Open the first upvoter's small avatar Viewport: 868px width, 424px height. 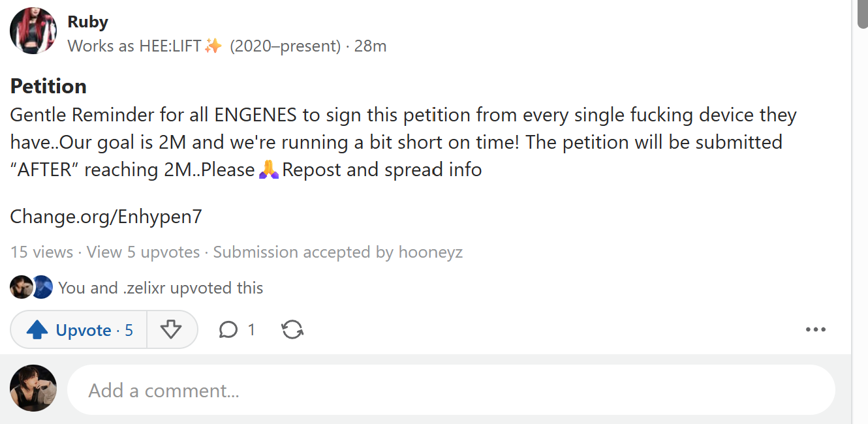pos(21,288)
